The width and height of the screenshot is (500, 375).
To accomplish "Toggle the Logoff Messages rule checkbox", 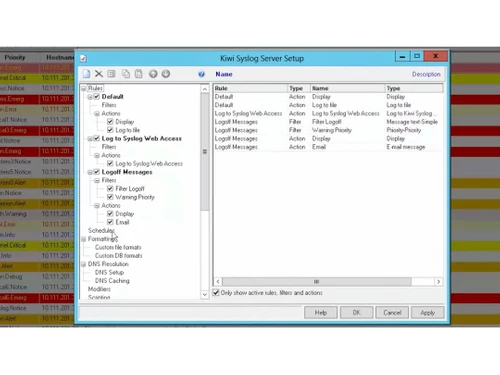I will (x=97, y=172).
